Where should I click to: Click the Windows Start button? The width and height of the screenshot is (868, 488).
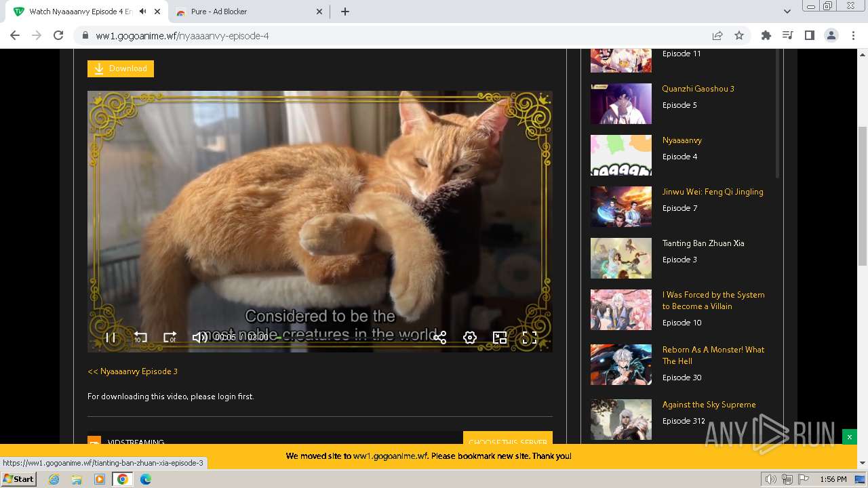pos(19,479)
